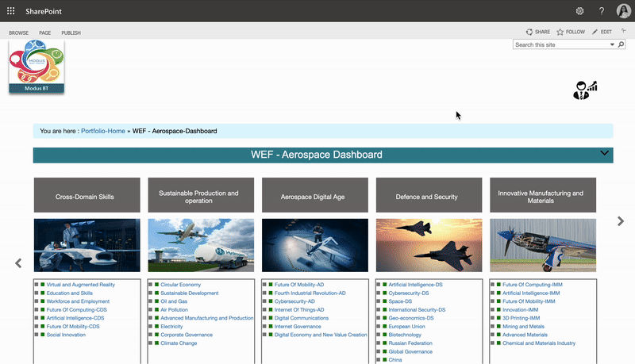The width and height of the screenshot is (635, 364).
Task: Collapse the WEF Aerospace Dashboard header chevron
Action: [x=604, y=153]
